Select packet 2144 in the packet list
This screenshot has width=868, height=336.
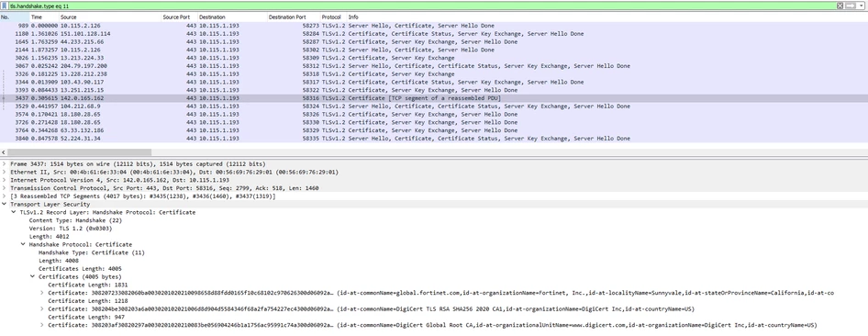point(433,50)
